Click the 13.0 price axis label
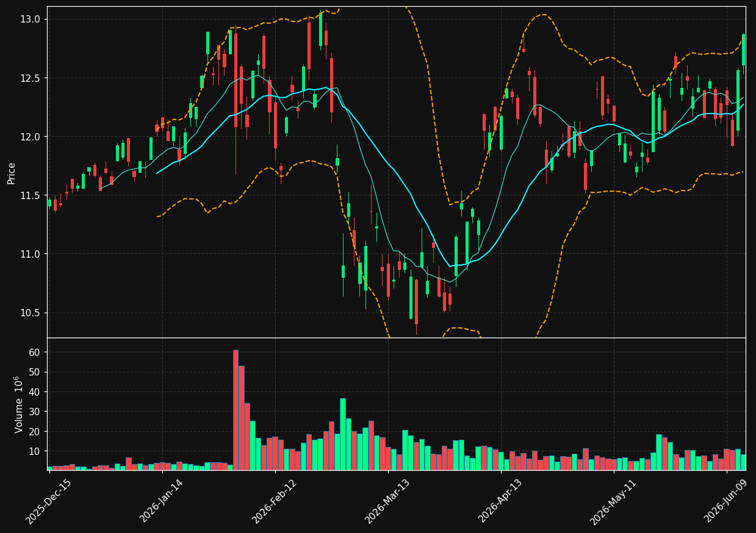The height and width of the screenshot is (533, 756). click(x=31, y=20)
